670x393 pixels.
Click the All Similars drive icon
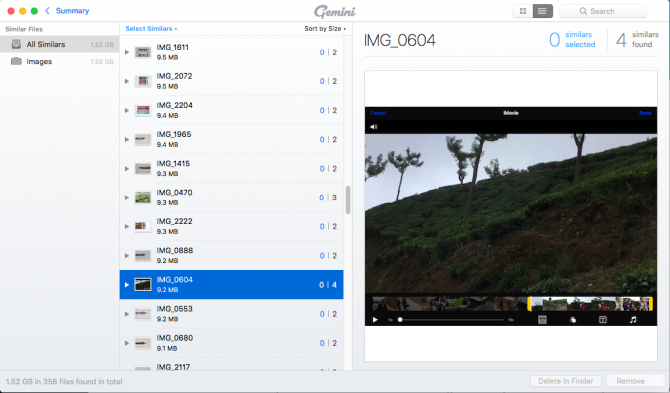coord(16,44)
